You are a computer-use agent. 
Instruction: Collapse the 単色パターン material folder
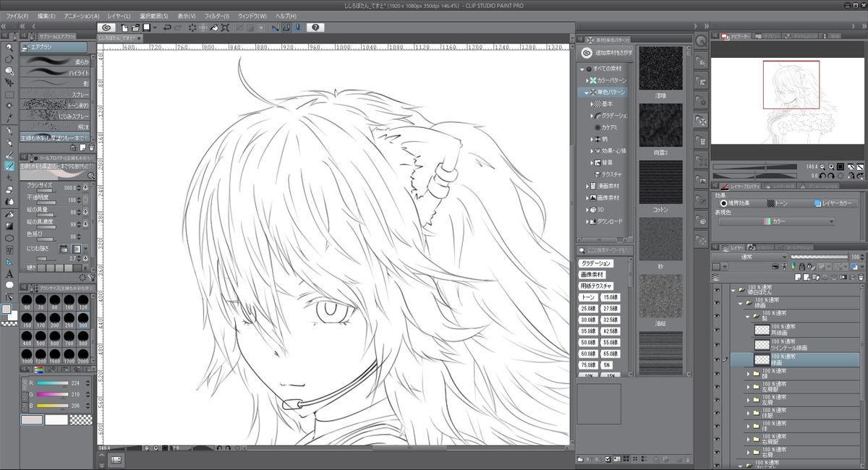coord(586,93)
